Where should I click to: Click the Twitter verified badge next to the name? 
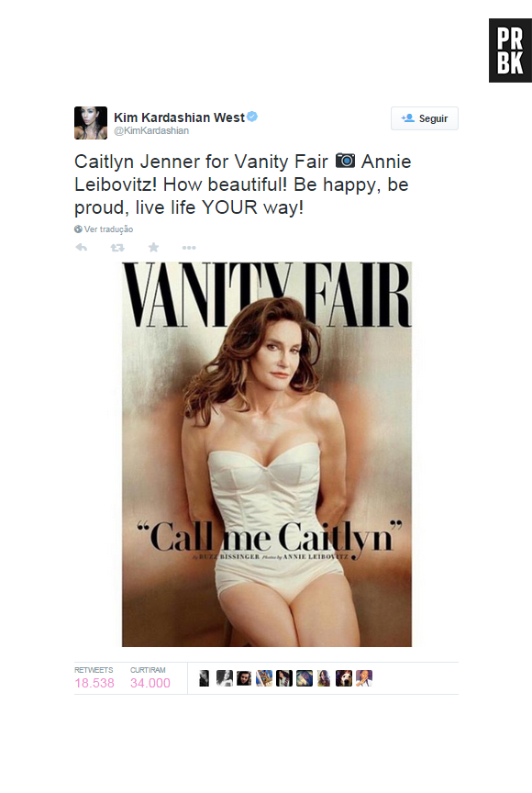point(254,117)
